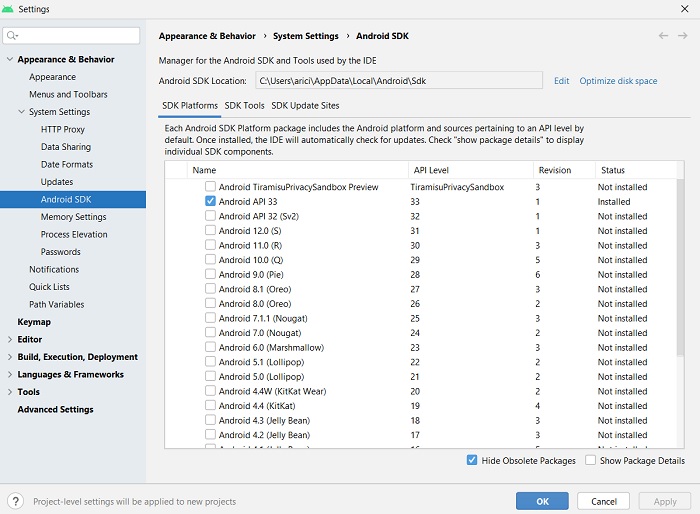Select HTTP Proxy settings
This screenshot has width=700, height=514.
62,129
